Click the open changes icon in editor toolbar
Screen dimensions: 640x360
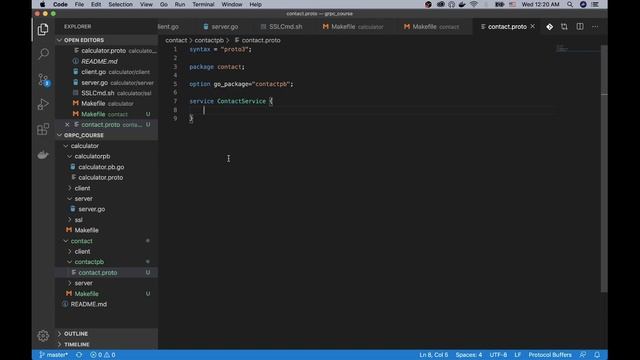564,27
